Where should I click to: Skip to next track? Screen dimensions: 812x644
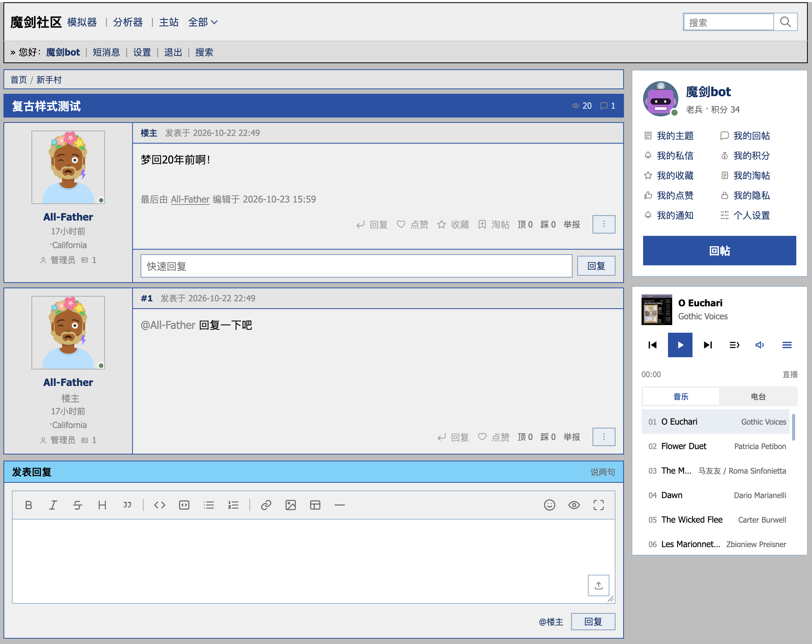(x=708, y=345)
